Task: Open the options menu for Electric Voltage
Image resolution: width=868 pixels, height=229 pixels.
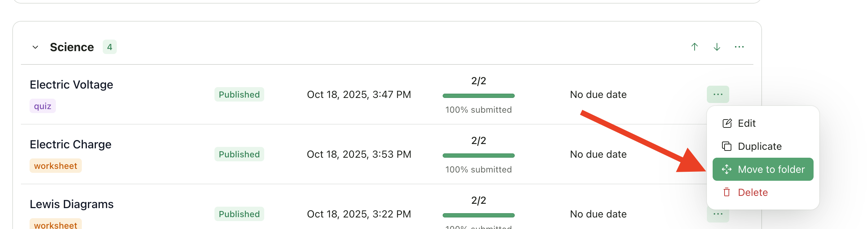Action: click(x=717, y=94)
